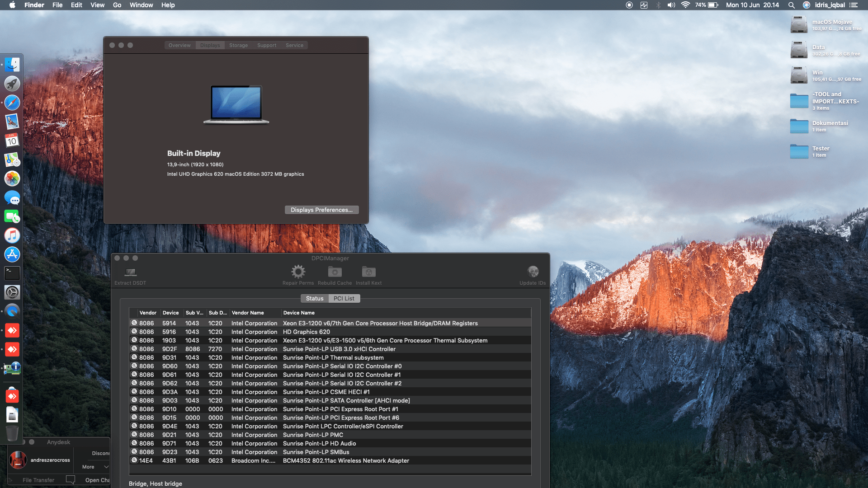The image size is (868, 488).
Task: Open iTunes from the Dock
Action: coord(12,235)
